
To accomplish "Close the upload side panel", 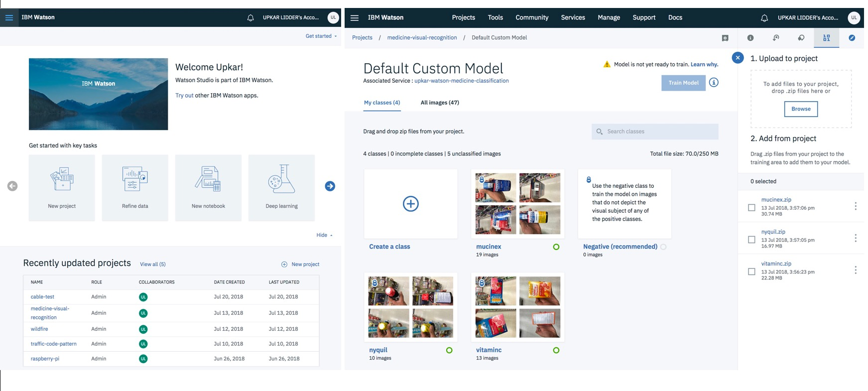I will click(x=738, y=58).
